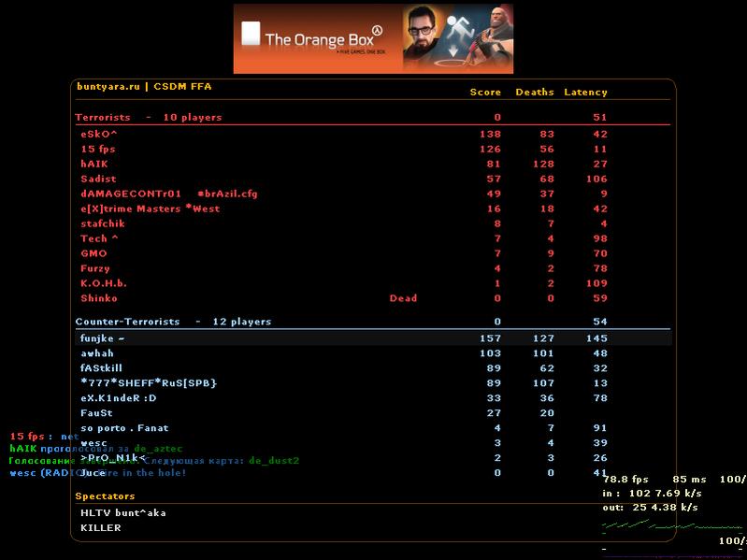Click the Deaths column header
The width and height of the screenshot is (747, 560).
[x=534, y=93]
